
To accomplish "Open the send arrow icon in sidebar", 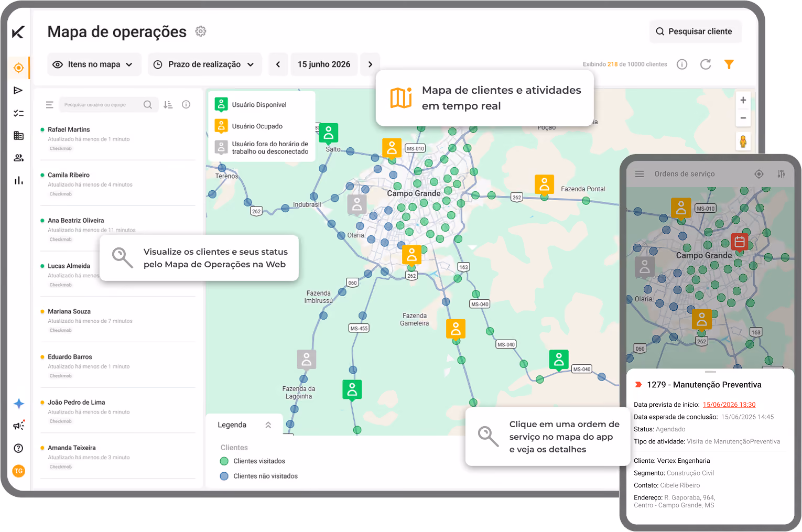I will point(18,90).
